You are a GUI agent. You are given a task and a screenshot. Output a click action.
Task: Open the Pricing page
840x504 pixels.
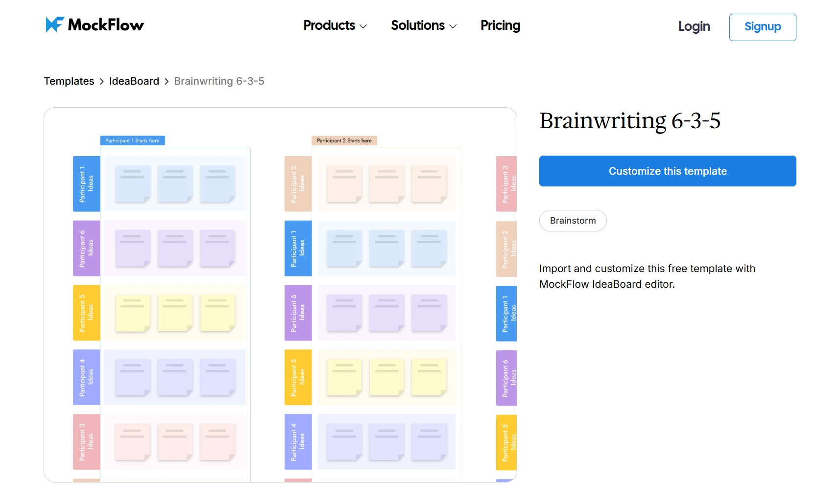coord(500,25)
